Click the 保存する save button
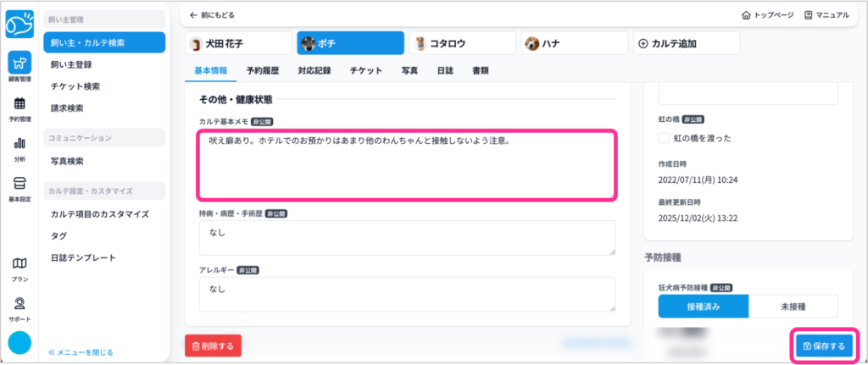Image resolution: width=868 pixels, height=365 pixels. click(823, 346)
